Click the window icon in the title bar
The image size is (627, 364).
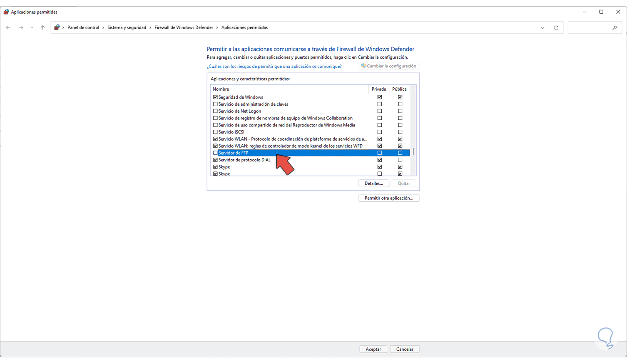(6, 12)
